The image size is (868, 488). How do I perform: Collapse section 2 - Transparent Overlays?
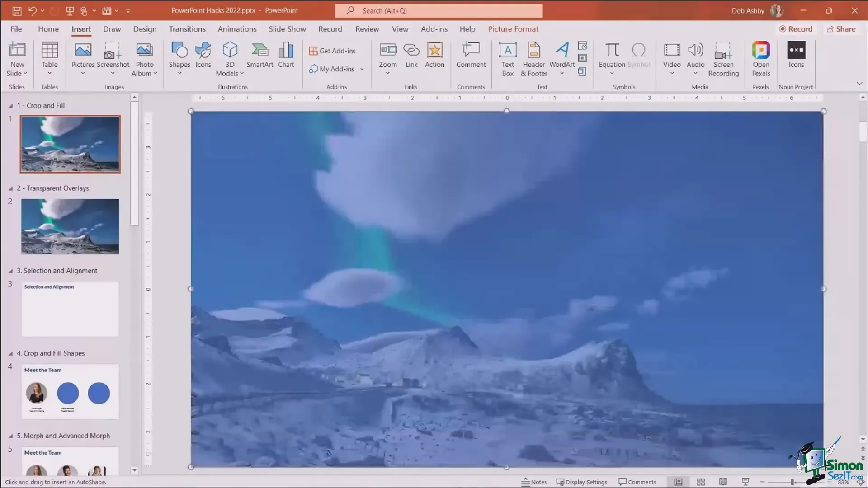click(10, 188)
